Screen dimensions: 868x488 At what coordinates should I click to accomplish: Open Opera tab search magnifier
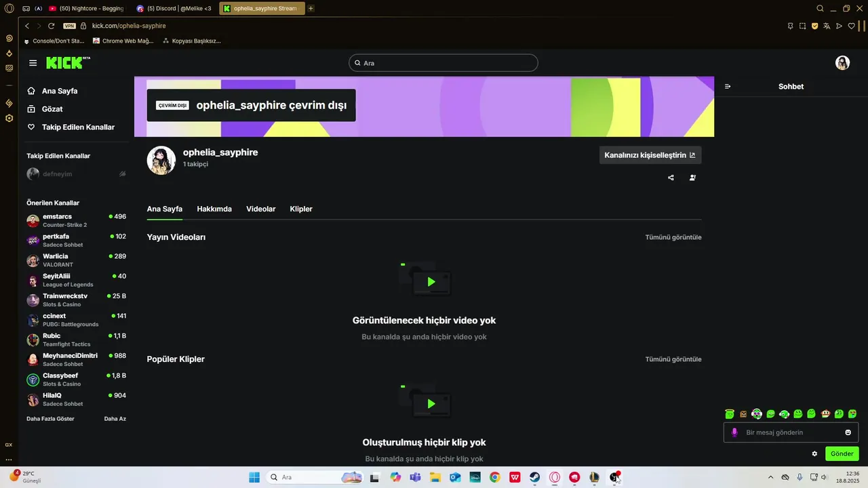click(820, 9)
